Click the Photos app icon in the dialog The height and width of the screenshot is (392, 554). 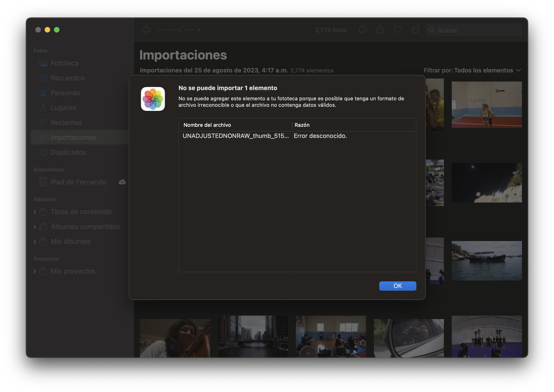(153, 99)
